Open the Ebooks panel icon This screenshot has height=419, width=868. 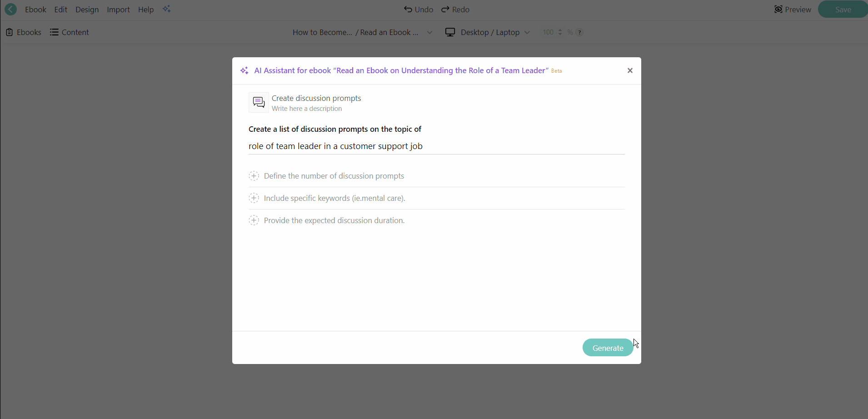(9, 32)
